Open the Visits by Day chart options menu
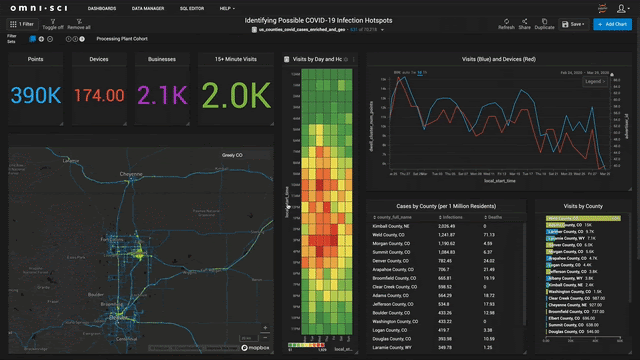 pos(353,59)
